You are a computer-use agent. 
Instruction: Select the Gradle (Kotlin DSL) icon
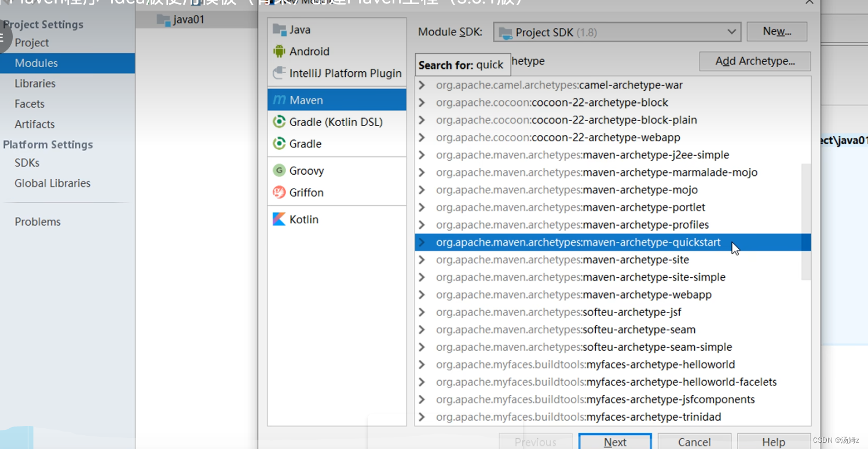pyautogui.click(x=279, y=122)
